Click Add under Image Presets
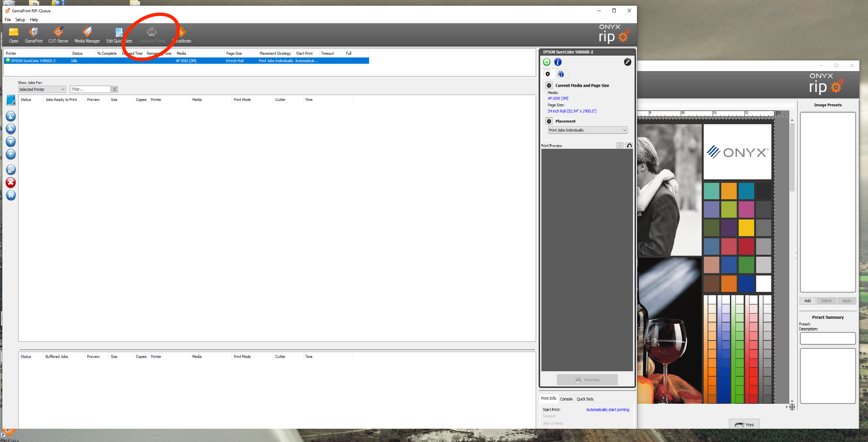868x442 pixels. pyautogui.click(x=807, y=301)
